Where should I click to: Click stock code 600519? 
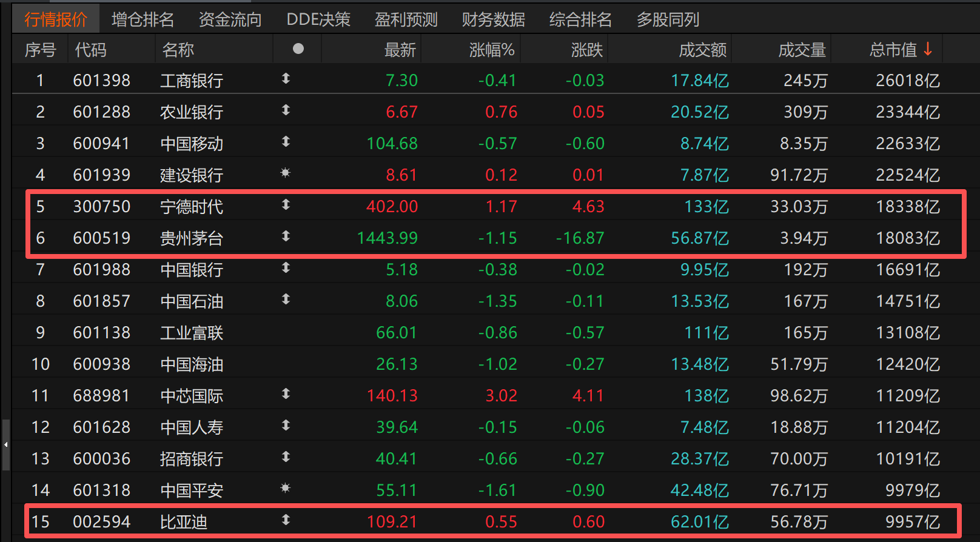[x=102, y=238]
